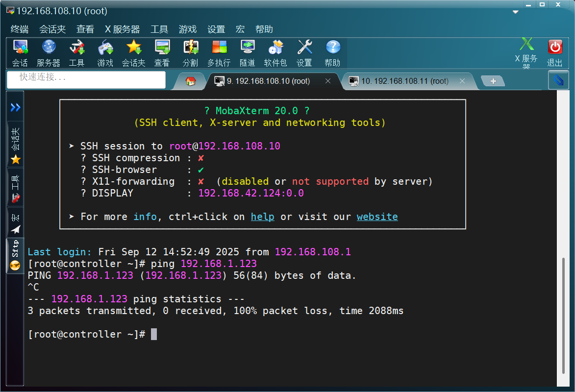
Task: Close the 192.168.108.10 session tab
Action: click(328, 81)
